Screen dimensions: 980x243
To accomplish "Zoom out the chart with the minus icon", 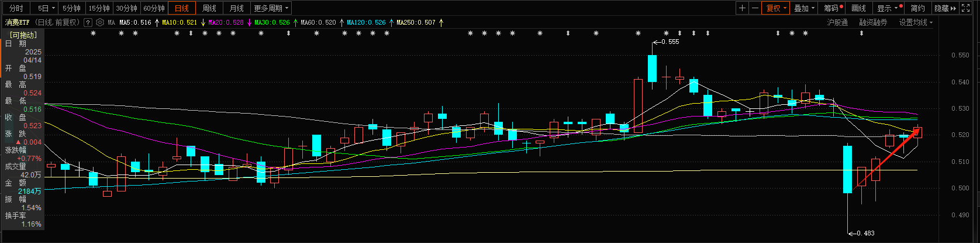I will click(755, 8).
